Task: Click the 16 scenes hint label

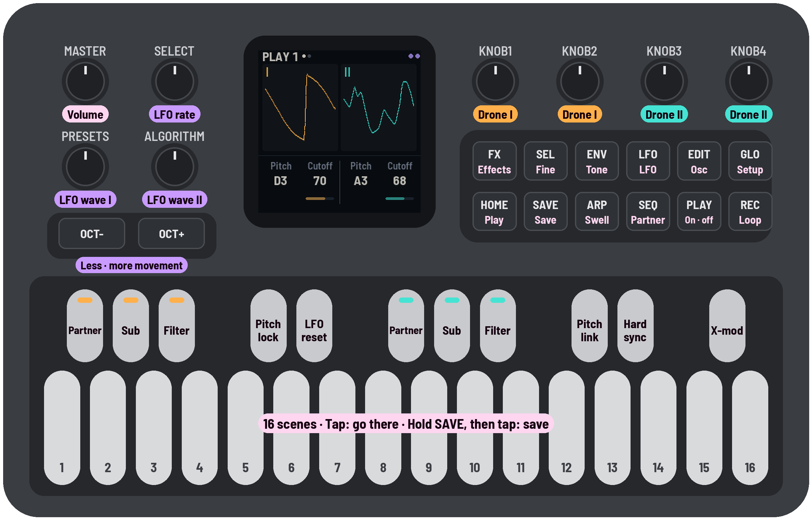Action: pyautogui.click(x=406, y=424)
